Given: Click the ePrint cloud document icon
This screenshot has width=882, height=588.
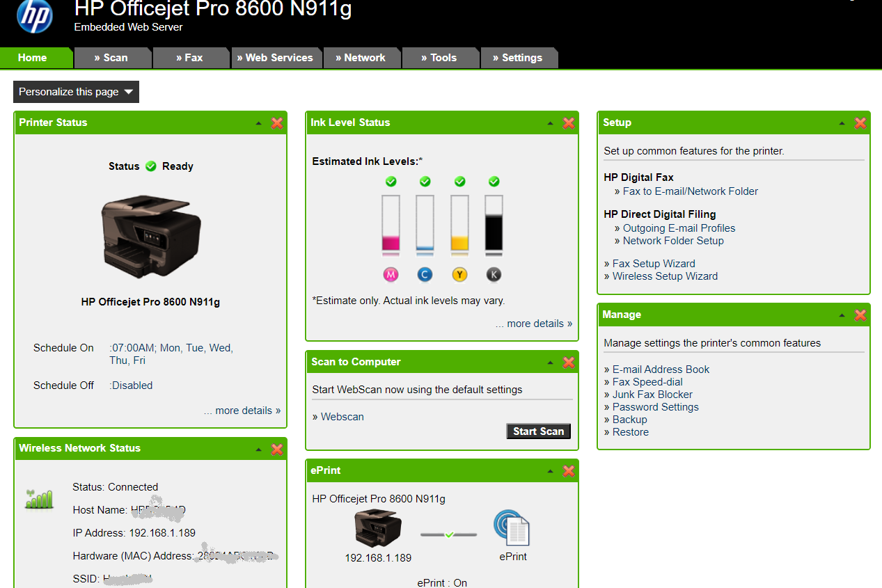Looking at the screenshot, I should pos(512,527).
